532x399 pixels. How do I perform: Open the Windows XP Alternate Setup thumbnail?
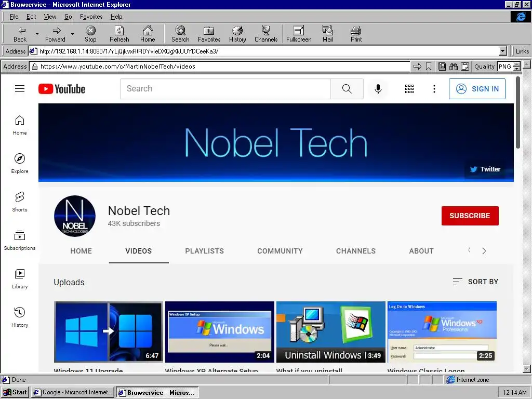click(x=220, y=332)
